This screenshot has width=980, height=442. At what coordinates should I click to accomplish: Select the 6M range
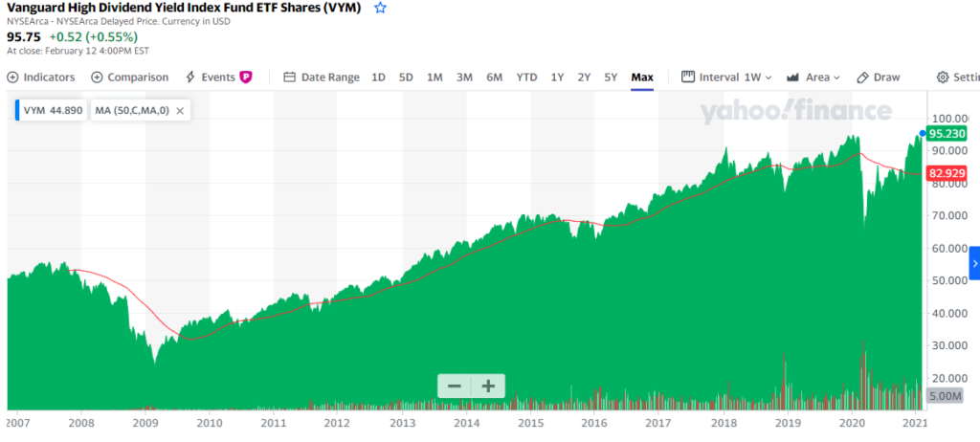(495, 77)
